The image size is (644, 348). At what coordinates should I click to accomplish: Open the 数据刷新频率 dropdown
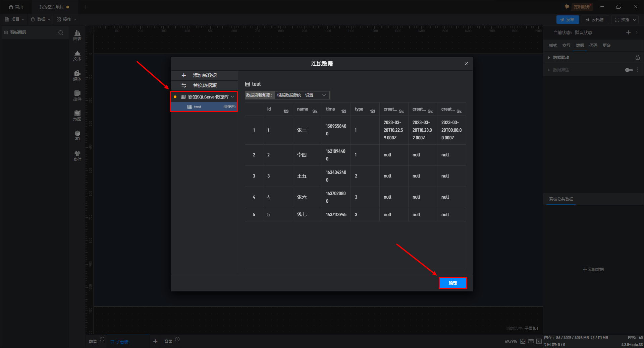click(302, 95)
